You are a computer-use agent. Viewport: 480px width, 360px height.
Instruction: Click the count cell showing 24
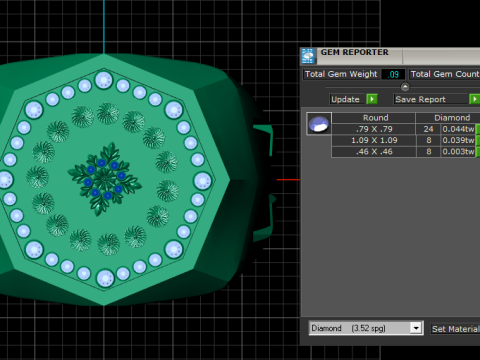428,129
